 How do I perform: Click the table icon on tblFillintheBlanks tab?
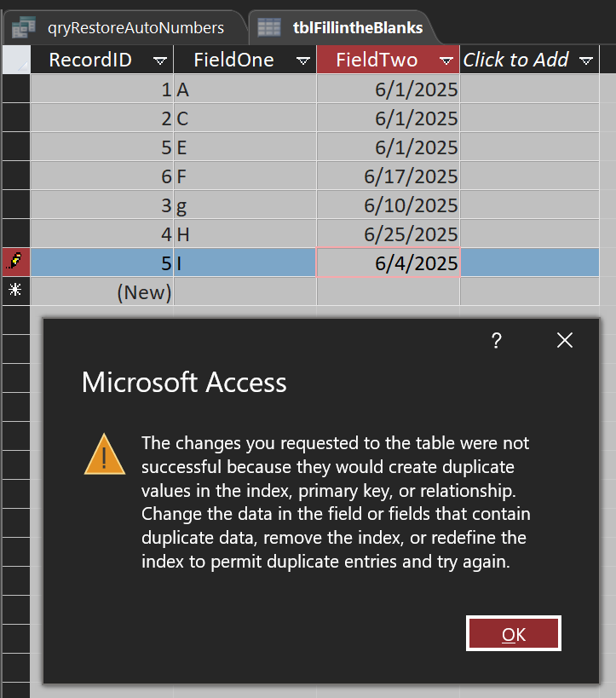(269, 27)
